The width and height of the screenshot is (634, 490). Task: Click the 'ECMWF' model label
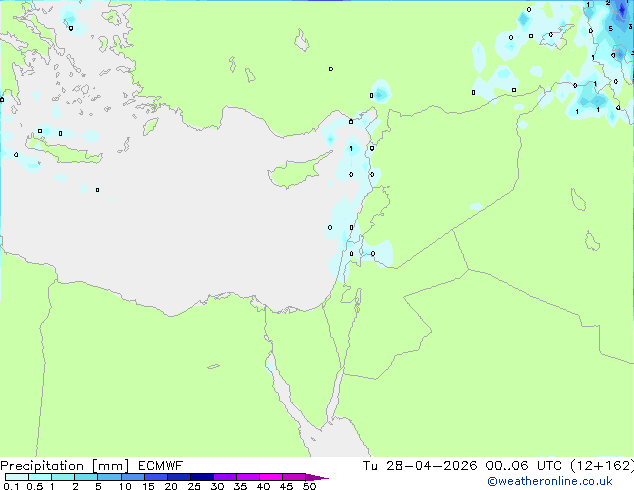click(x=161, y=466)
